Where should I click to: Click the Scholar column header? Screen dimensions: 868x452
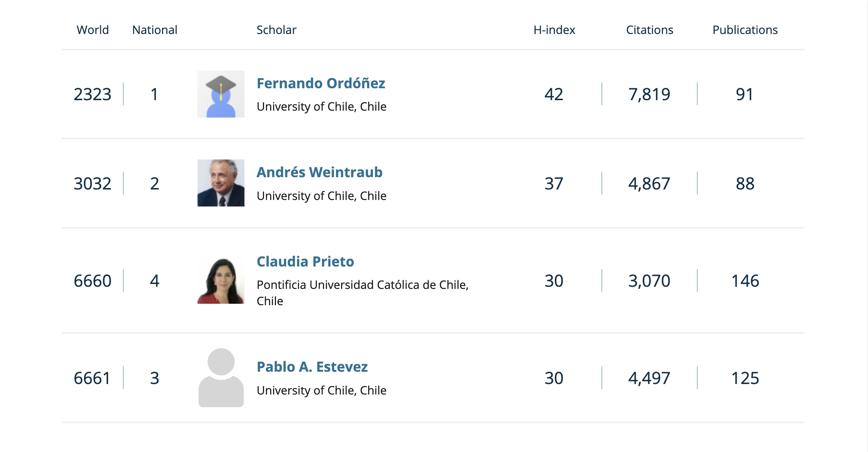coord(276,30)
